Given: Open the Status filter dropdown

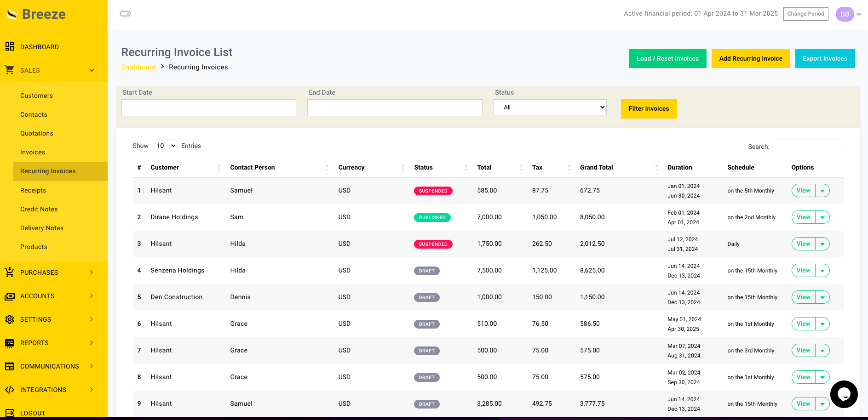Looking at the screenshot, I should [550, 107].
